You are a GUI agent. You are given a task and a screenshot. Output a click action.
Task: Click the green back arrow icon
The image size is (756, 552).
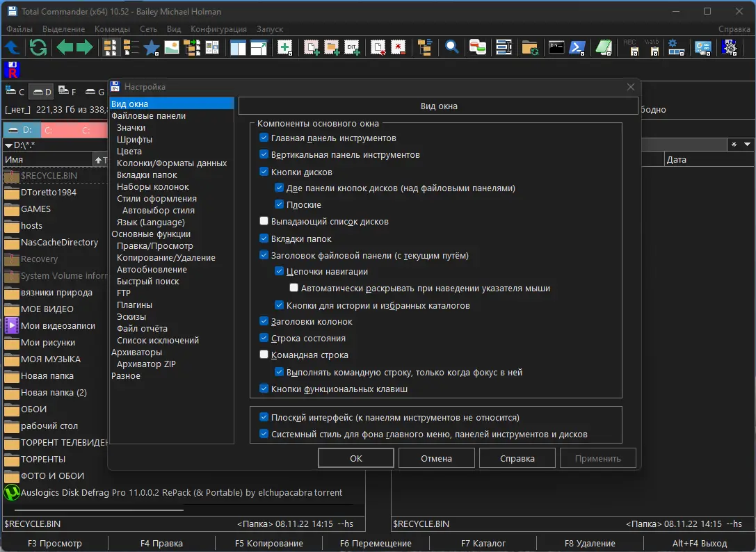[65, 47]
